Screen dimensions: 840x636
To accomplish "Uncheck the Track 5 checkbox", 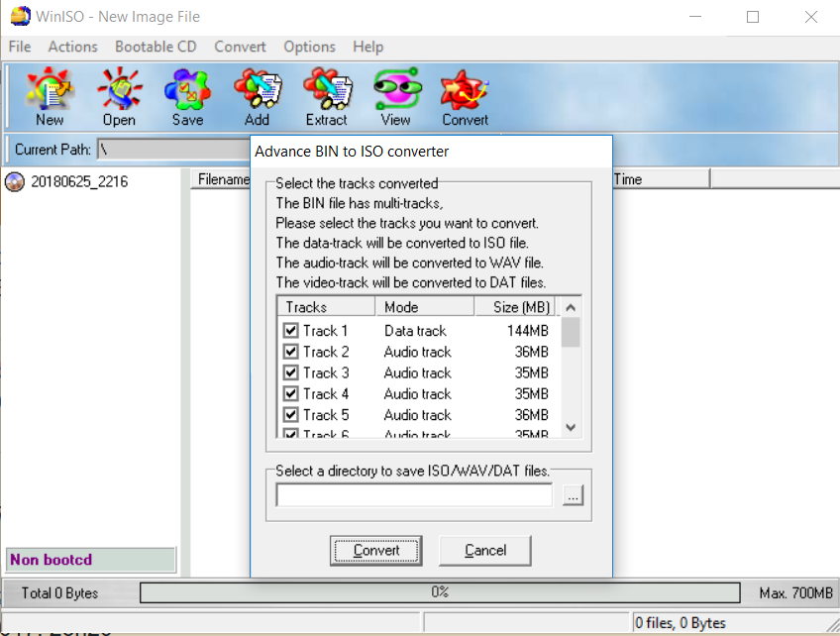I will click(x=290, y=415).
